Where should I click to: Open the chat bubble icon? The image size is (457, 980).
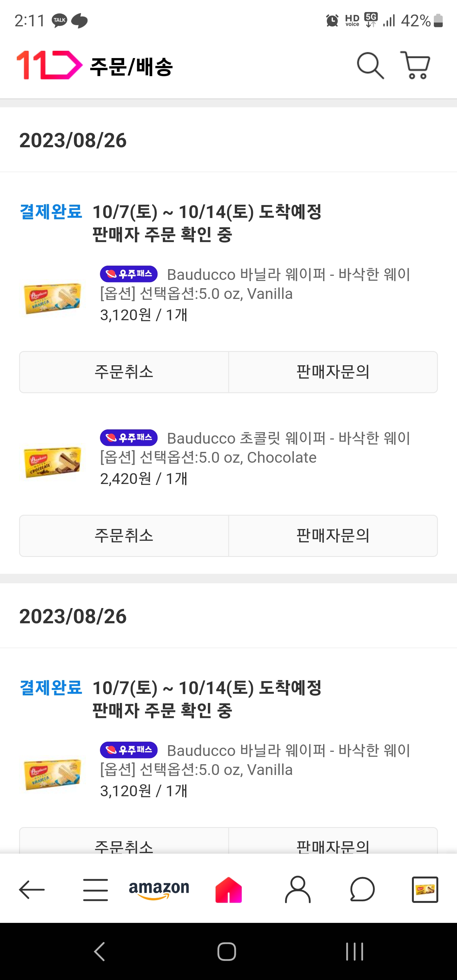click(362, 890)
